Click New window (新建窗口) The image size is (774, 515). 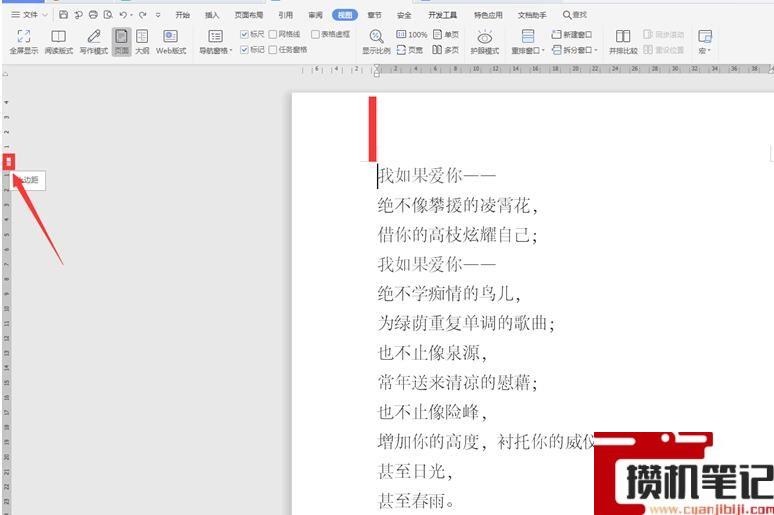click(x=572, y=34)
